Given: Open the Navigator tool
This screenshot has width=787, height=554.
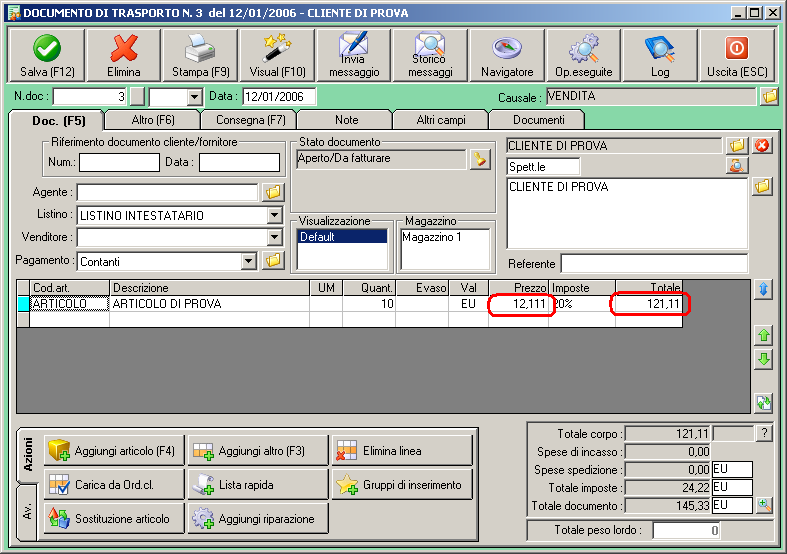Looking at the screenshot, I should coord(507,54).
